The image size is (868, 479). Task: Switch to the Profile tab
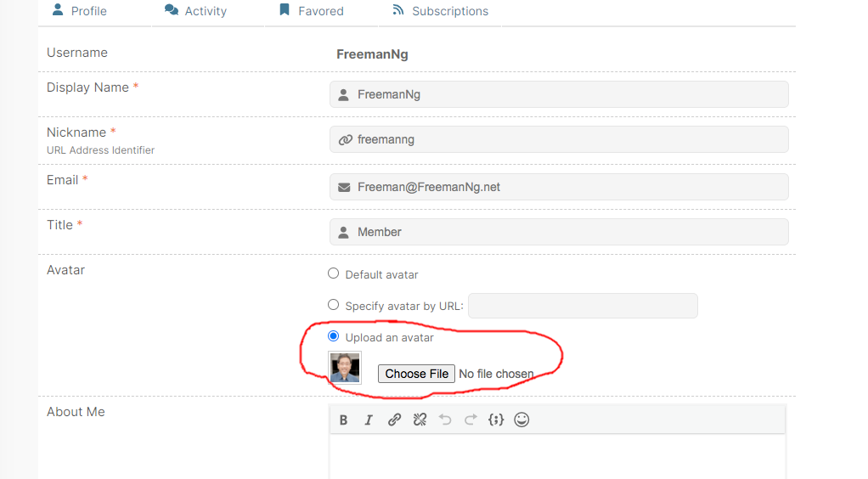pyautogui.click(x=80, y=11)
